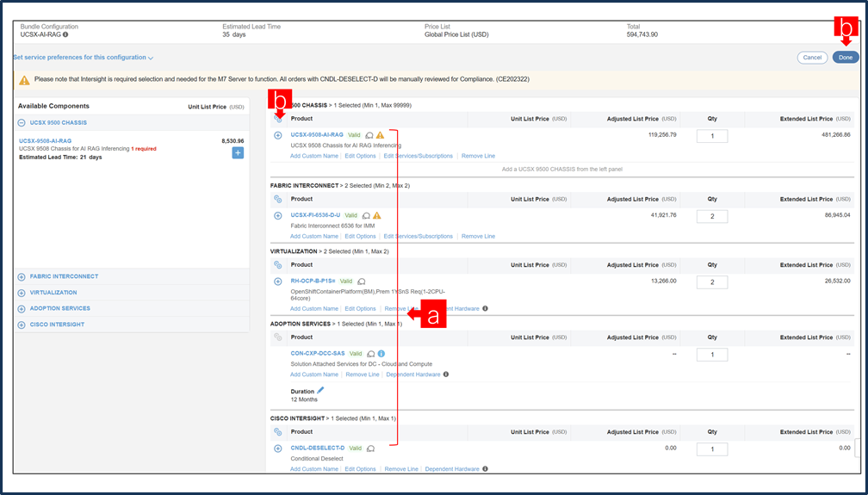868x495 pixels.
Task: Click the Qty field for UCSX-9508-AI-RAG
Action: click(x=712, y=136)
